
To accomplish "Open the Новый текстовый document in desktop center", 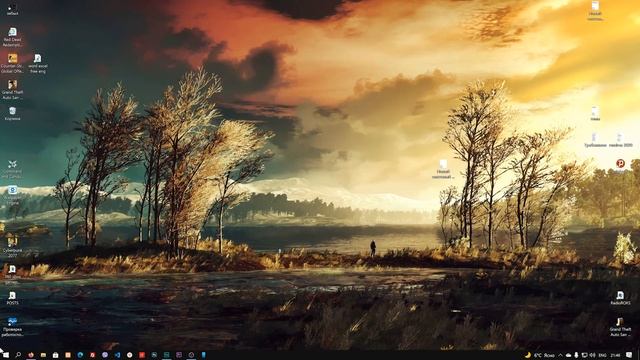I will click(443, 169).
